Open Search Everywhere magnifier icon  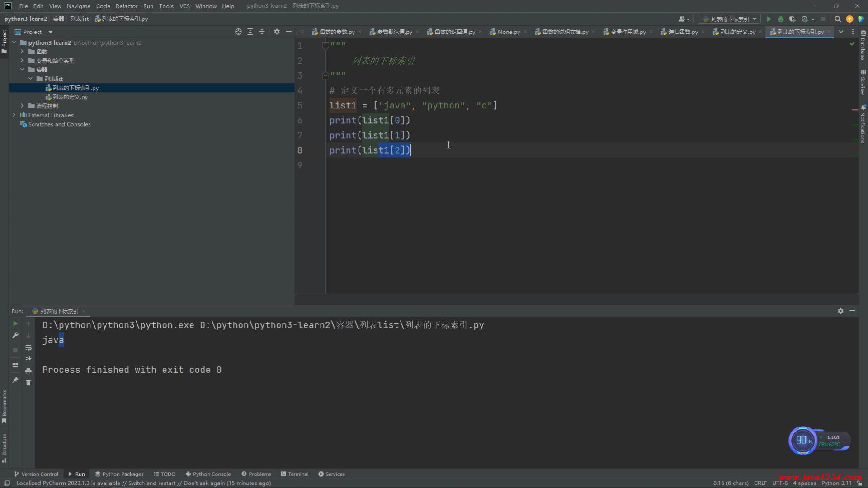coord(837,19)
